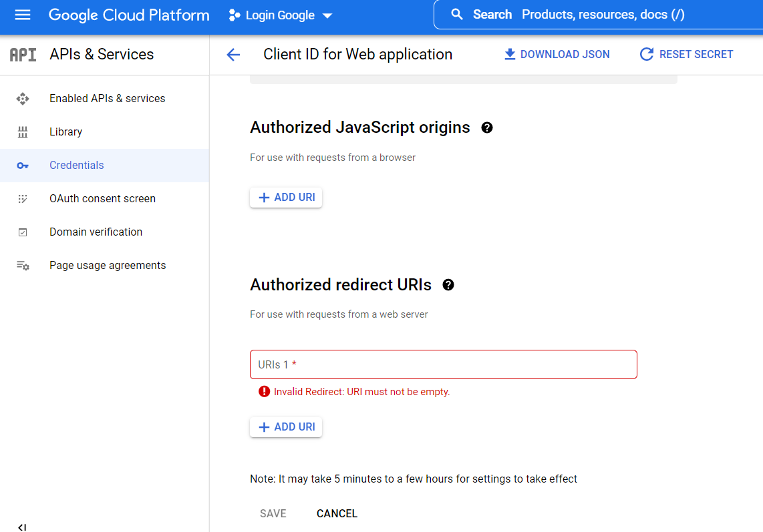Open APIs & Services heading

[x=102, y=55]
